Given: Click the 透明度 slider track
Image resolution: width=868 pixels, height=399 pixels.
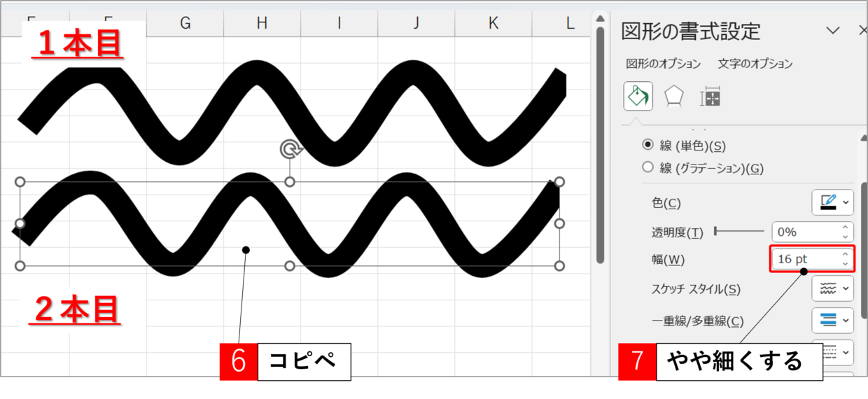Looking at the screenshot, I should pos(739,231).
